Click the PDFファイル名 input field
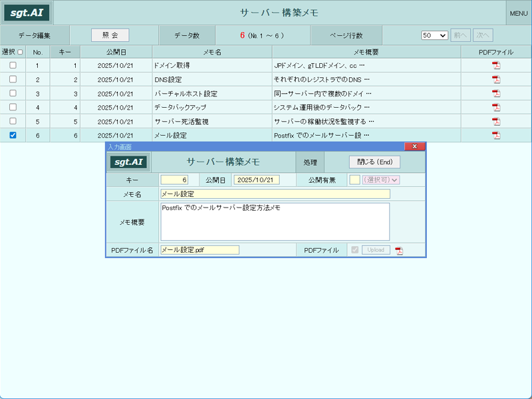 click(x=200, y=250)
